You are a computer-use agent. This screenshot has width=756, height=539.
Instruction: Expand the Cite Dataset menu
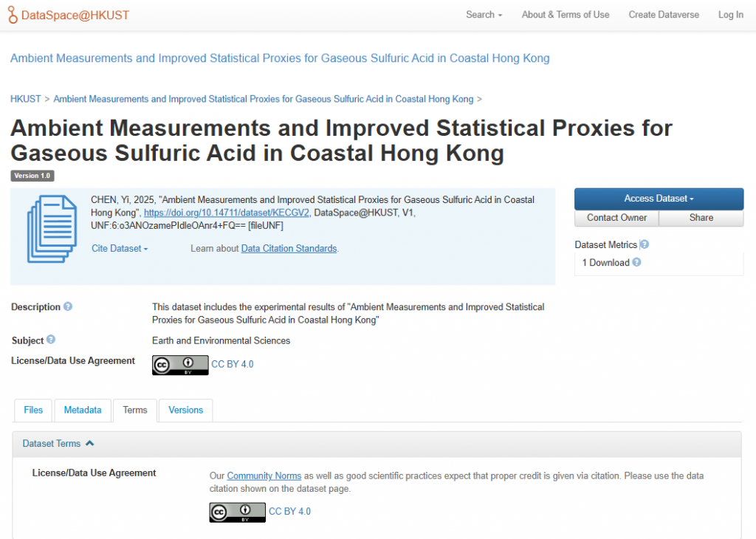120,249
